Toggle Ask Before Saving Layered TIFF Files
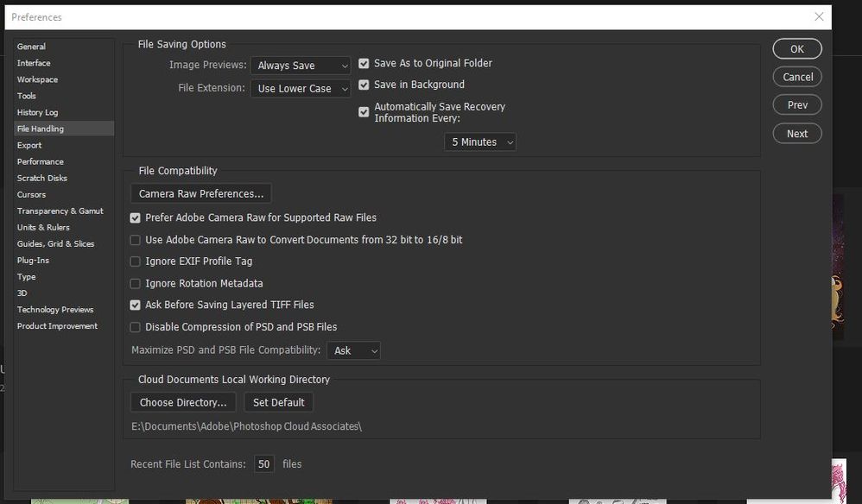 tap(135, 305)
